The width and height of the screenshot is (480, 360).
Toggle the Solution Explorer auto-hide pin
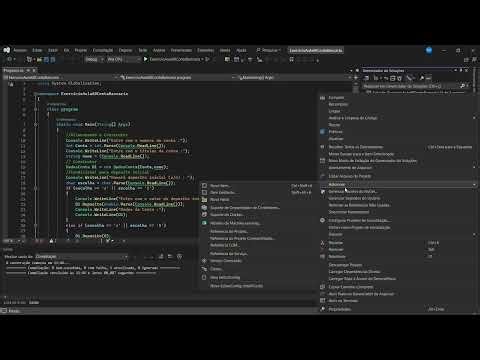click(x=461, y=70)
